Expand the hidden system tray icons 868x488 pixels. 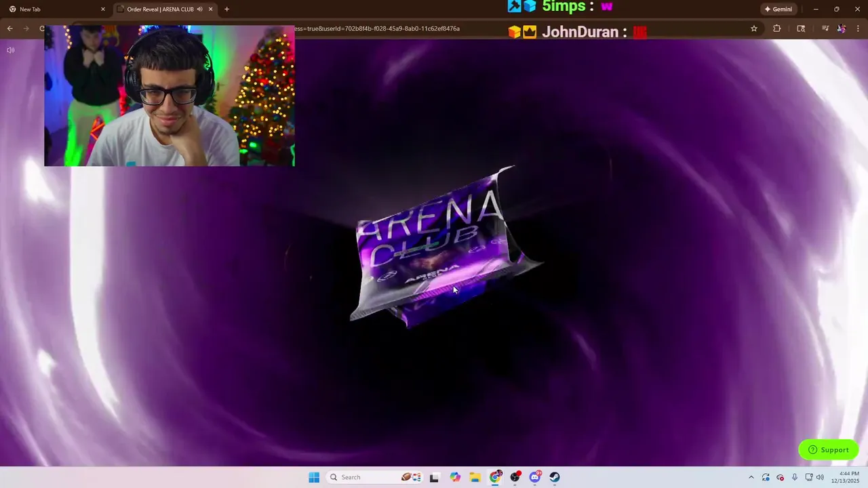point(751,477)
